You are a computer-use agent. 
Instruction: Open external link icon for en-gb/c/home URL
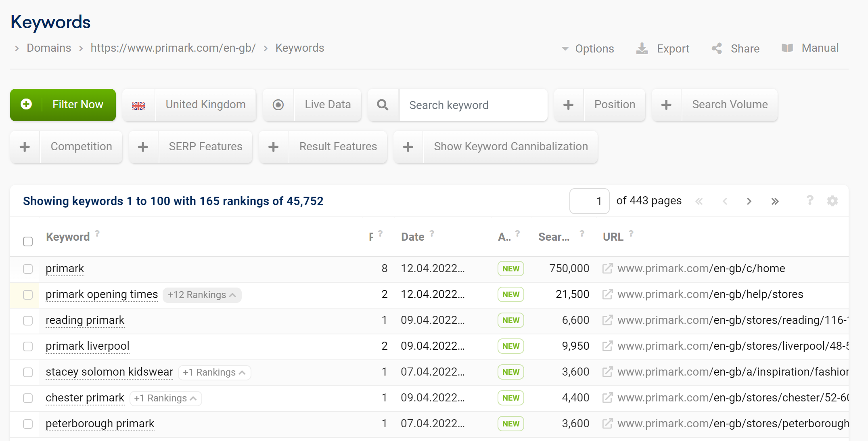(x=607, y=269)
